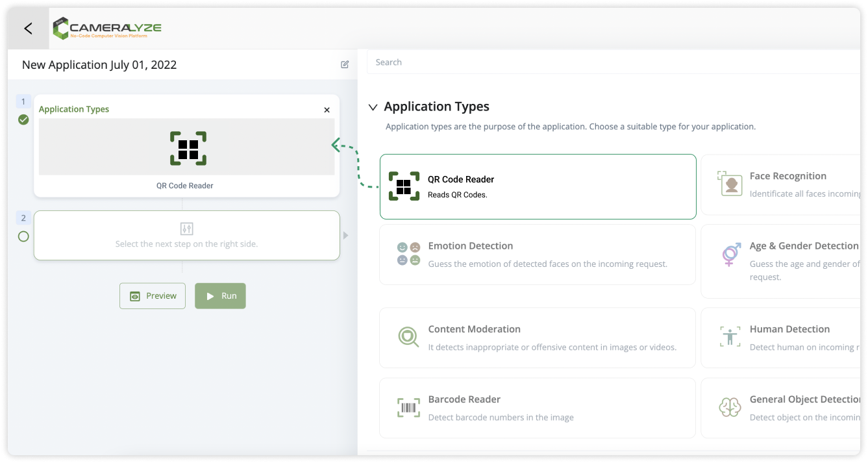868x463 pixels.
Task: Collapse the Application Types section
Action: 373,107
